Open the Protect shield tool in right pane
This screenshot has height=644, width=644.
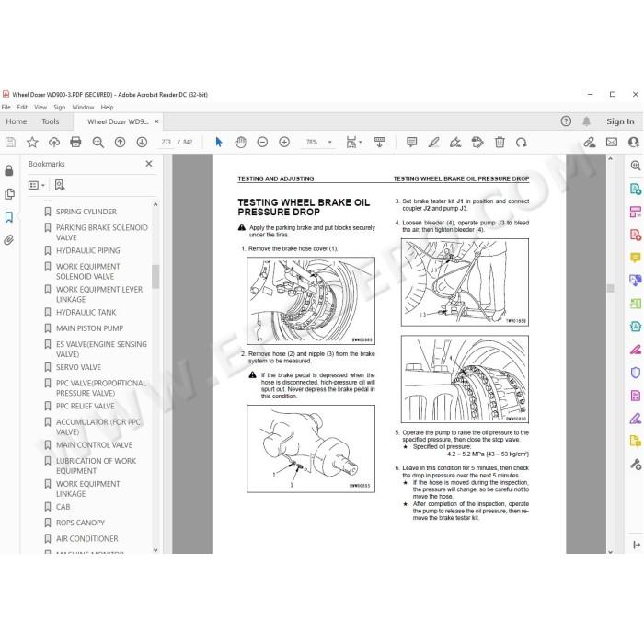(635, 373)
